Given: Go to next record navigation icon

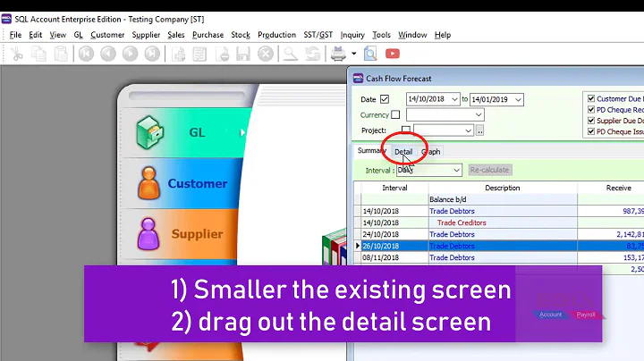Looking at the screenshot, I should (131, 54).
